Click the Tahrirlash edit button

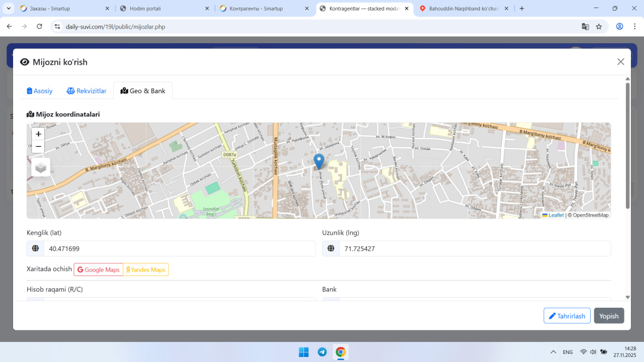[x=567, y=316]
